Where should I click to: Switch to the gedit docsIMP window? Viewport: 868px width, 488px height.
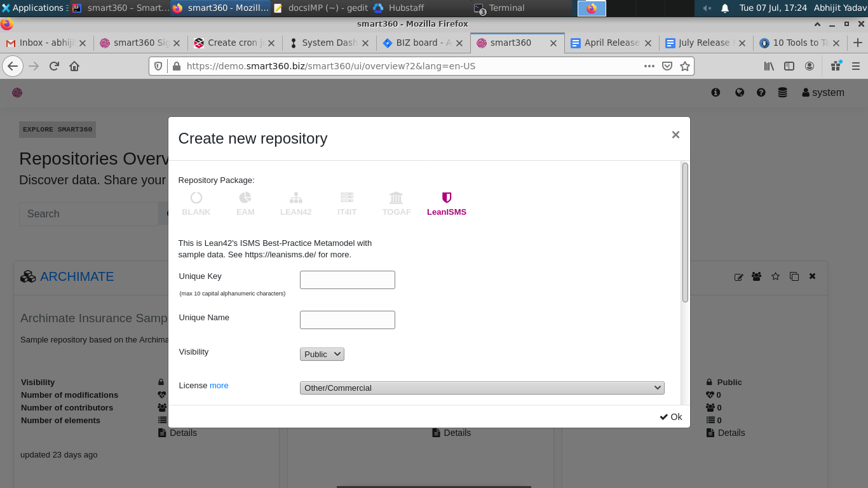(321, 8)
